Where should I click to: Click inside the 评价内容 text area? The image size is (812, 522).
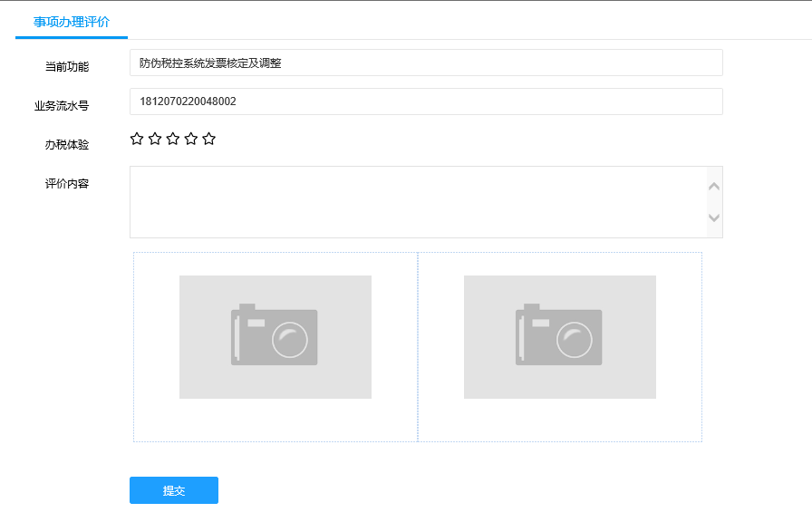tap(417, 201)
